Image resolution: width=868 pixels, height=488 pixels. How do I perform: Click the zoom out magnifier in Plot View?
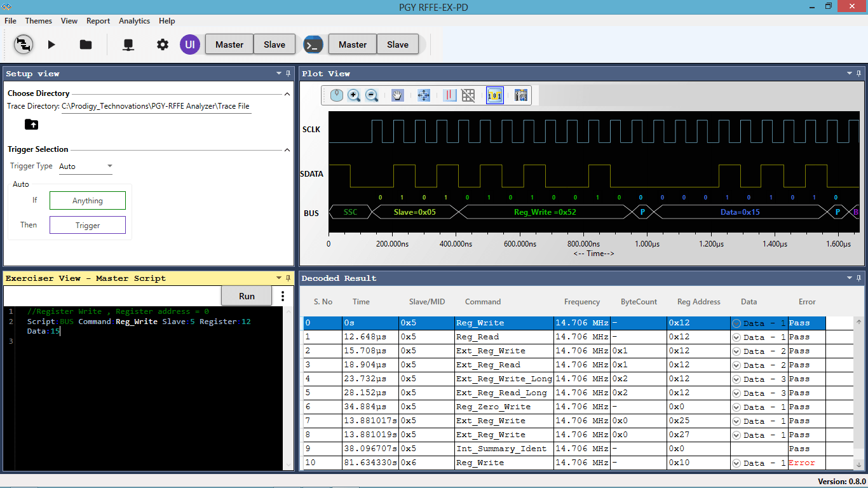click(x=372, y=95)
